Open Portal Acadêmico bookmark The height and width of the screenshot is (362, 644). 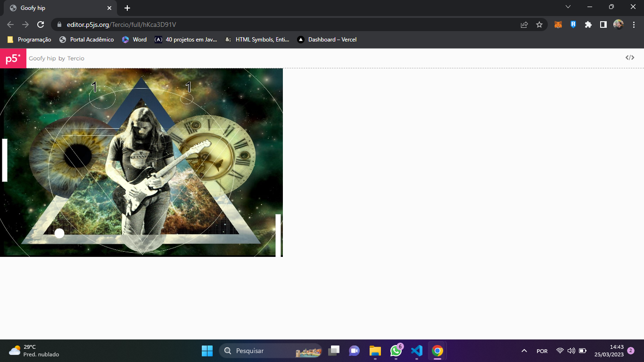87,40
